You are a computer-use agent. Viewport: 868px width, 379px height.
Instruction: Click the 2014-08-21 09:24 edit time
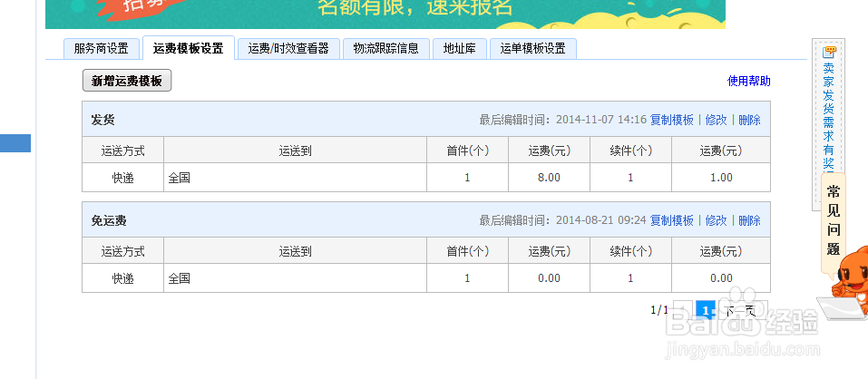[x=601, y=220]
